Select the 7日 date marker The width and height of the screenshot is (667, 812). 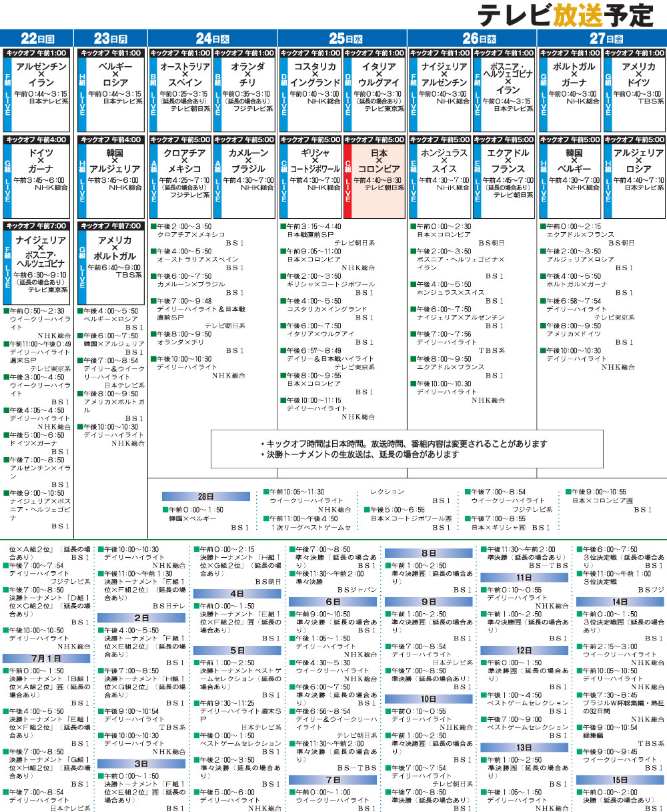click(333, 779)
